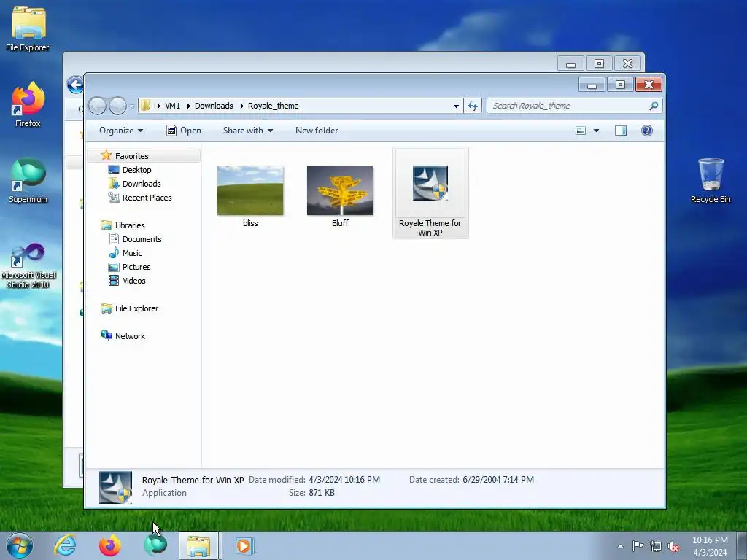Expand the arrow after Downloads breadcrumb

[x=241, y=106]
